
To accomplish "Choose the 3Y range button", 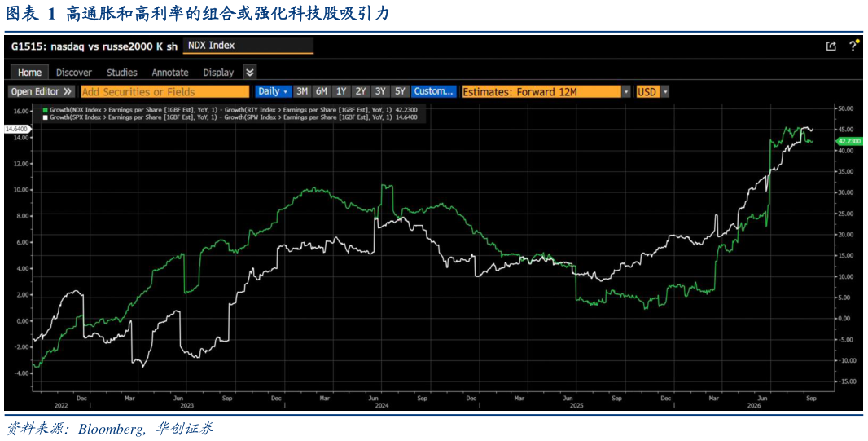I will (379, 91).
